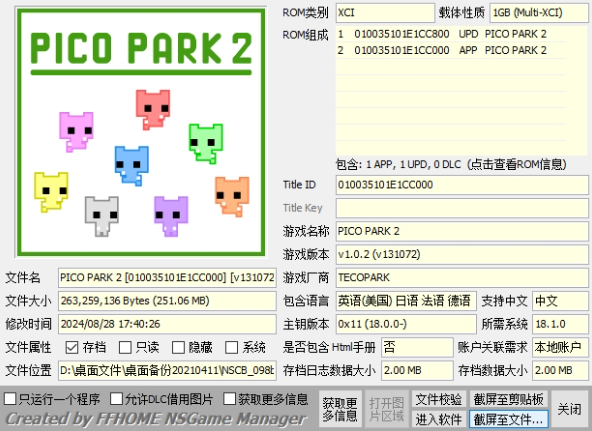Viewport: 592px width, 431px height.
Task: Click the 载体性质 field showing 1GB (Multi-XCI)
Action: [x=539, y=13]
